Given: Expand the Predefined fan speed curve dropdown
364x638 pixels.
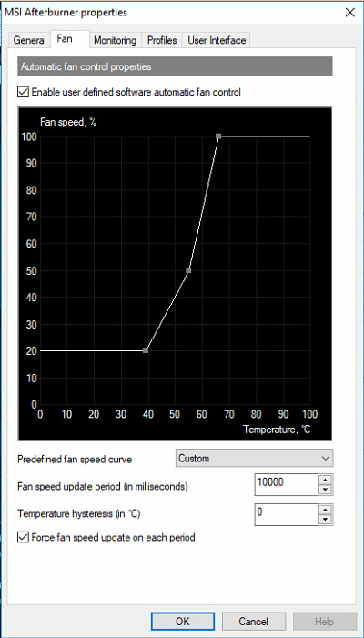Looking at the screenshot, I should coord(255,458).
